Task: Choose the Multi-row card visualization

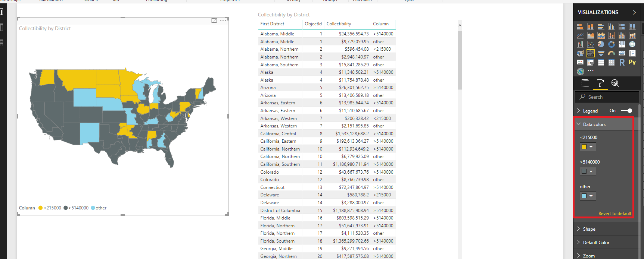Action: (632, 53)
